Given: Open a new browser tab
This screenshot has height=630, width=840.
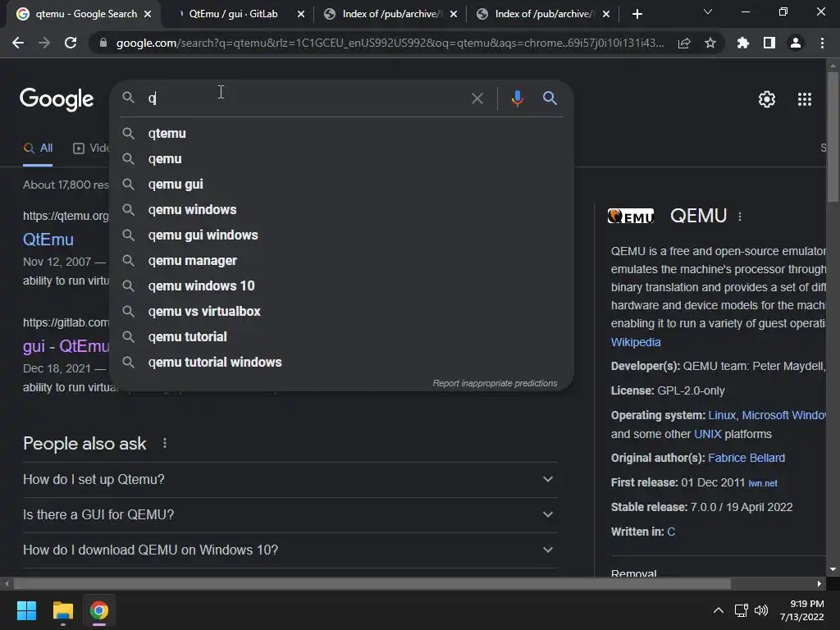Looking at the screenshot, I should click(x=637, y=14).
